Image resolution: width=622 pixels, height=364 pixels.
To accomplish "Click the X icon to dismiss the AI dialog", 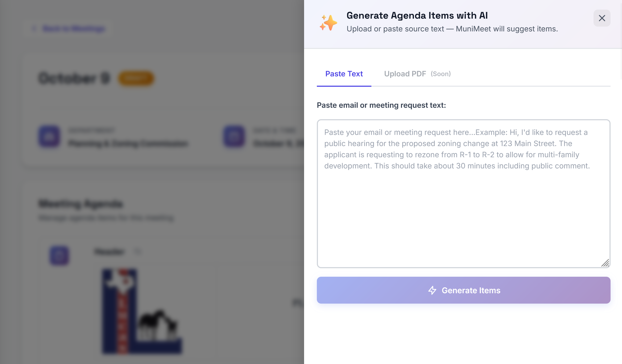I will [x=602, y=18].
